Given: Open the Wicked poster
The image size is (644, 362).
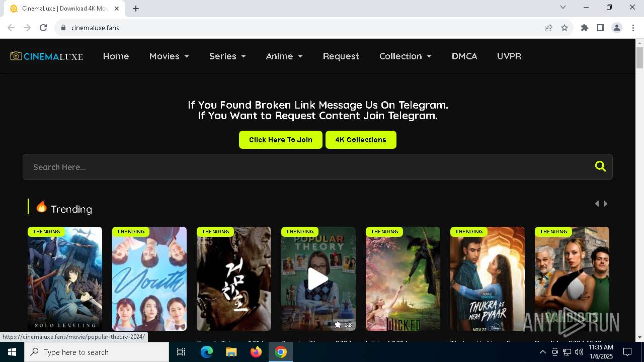Looking at the screenshot, I should tap(403, 279).
